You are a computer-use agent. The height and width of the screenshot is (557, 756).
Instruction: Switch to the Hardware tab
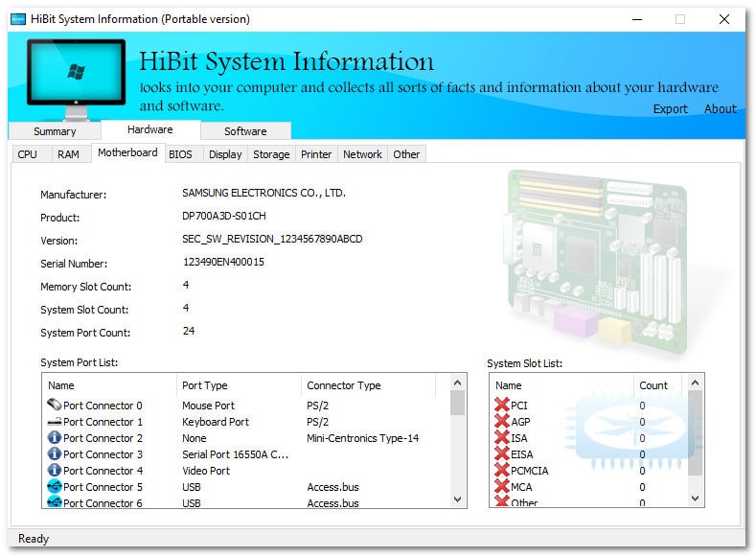point(149,129)
